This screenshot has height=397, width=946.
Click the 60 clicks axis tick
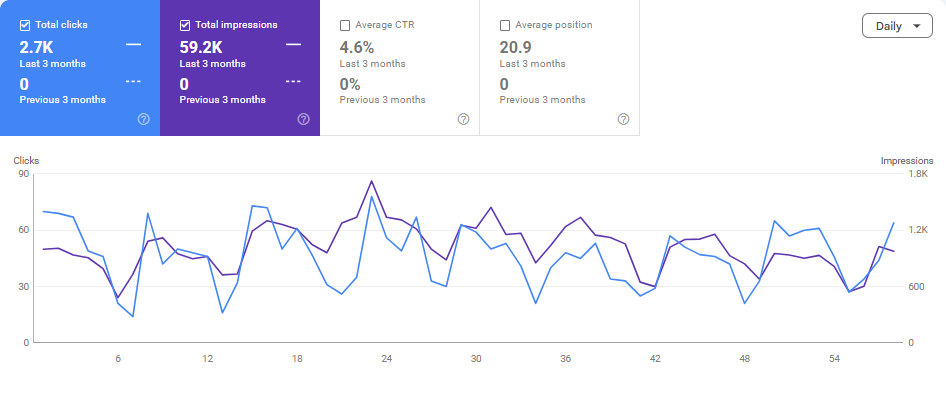(24, 230)
